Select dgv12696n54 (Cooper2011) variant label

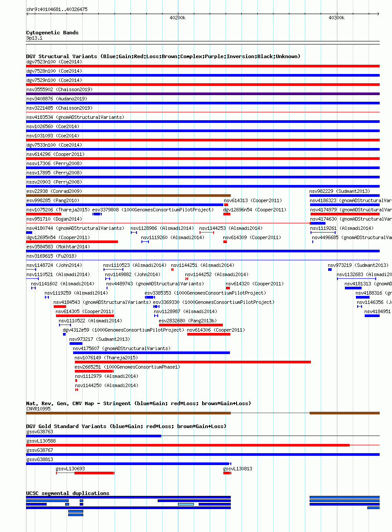pyautogui.click(x=255, y=210)
